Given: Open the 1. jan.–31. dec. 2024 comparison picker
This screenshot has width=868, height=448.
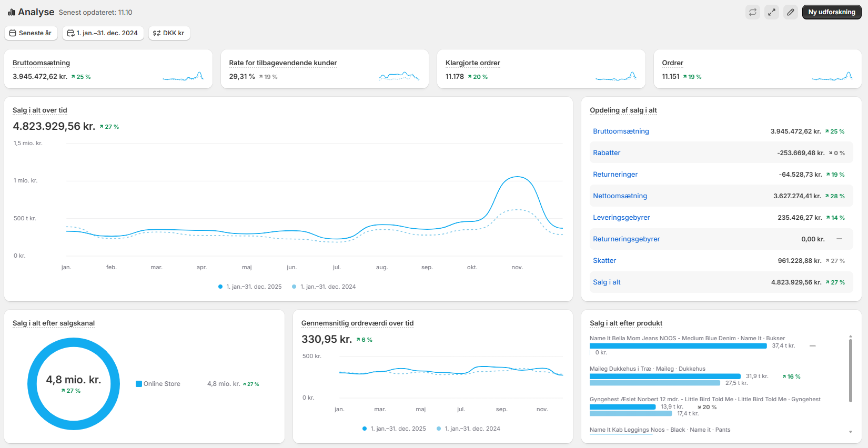Looking at the screenshot, I should point(103,33).
